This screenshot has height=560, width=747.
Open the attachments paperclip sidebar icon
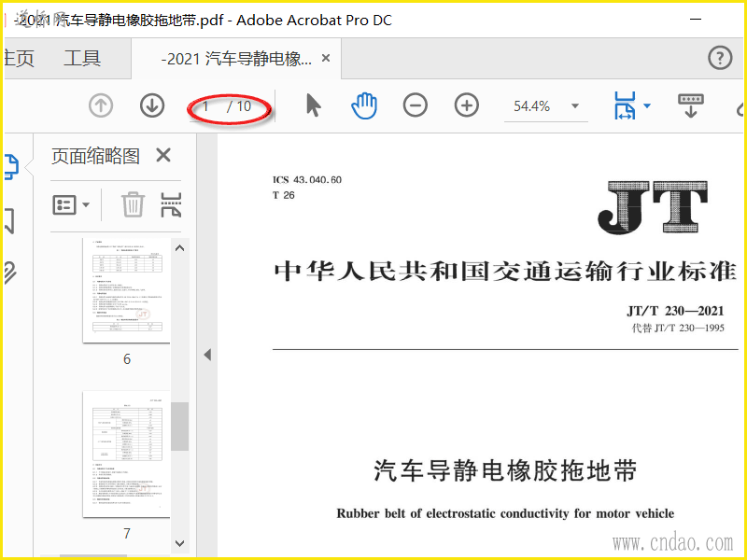tap(10, 273)
